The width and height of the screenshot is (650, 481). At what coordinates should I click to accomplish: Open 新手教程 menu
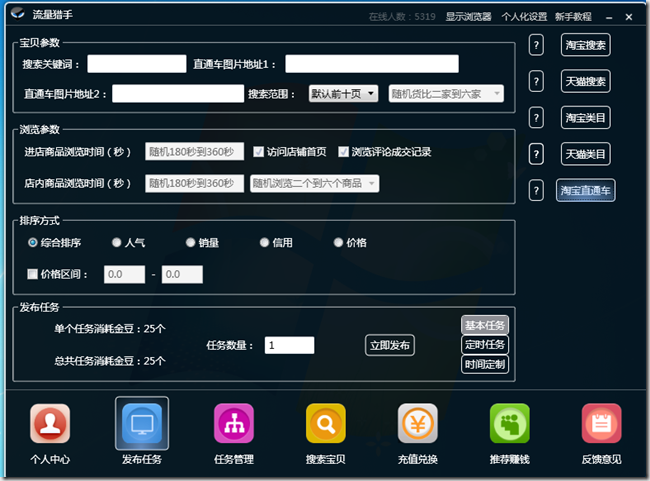(x=573, y=17)
